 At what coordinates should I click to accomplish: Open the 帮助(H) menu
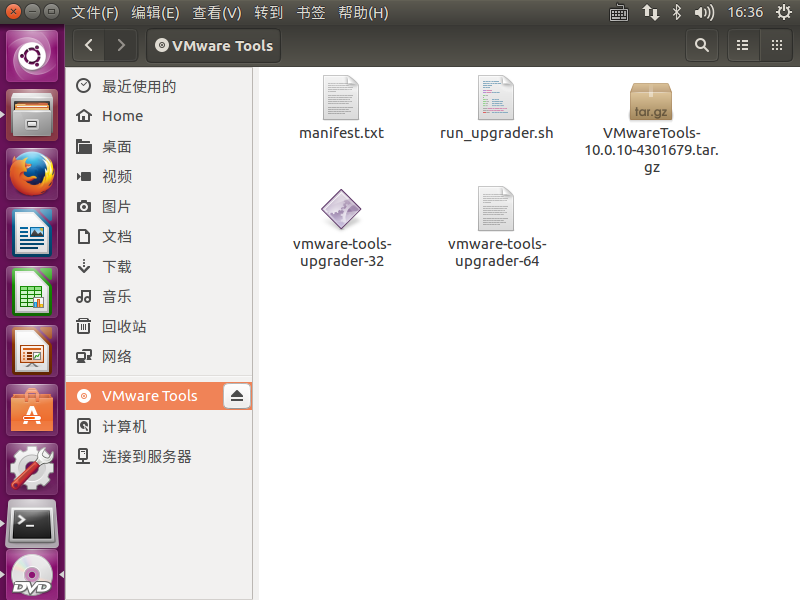(x=363, y=12)
